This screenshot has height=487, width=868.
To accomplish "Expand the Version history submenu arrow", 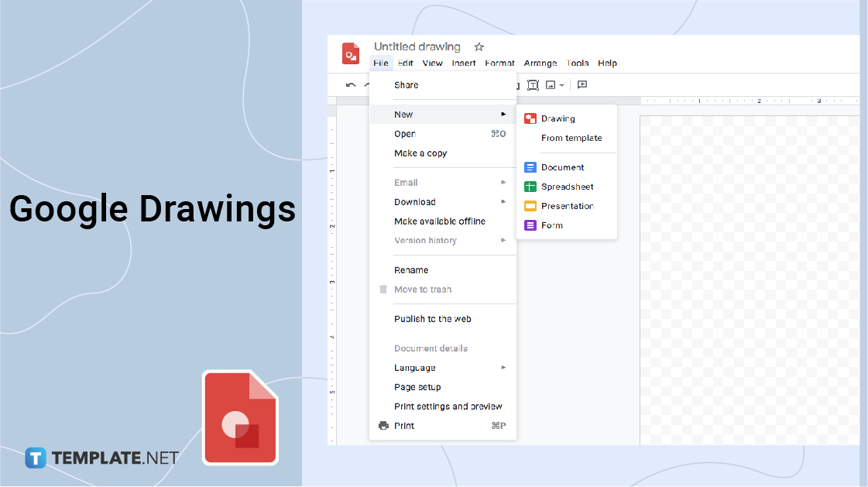I will (x=503, y=240).
